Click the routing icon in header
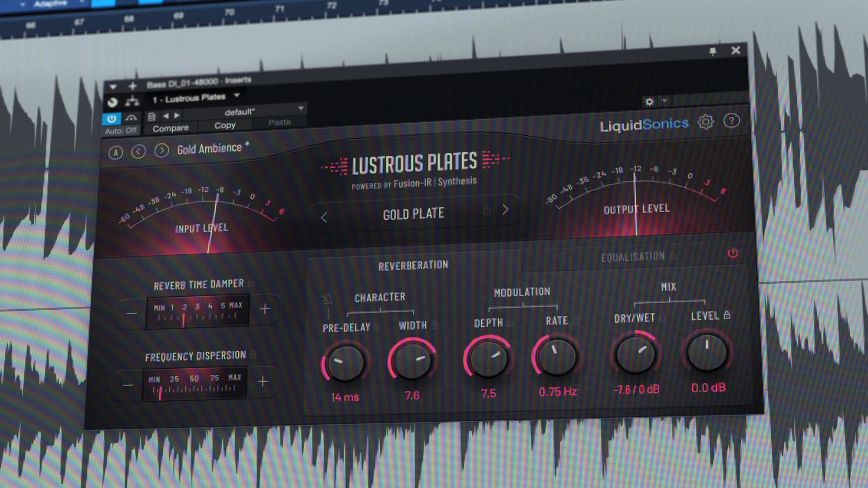This screenshot has height=488, width=868. point(132,102)
